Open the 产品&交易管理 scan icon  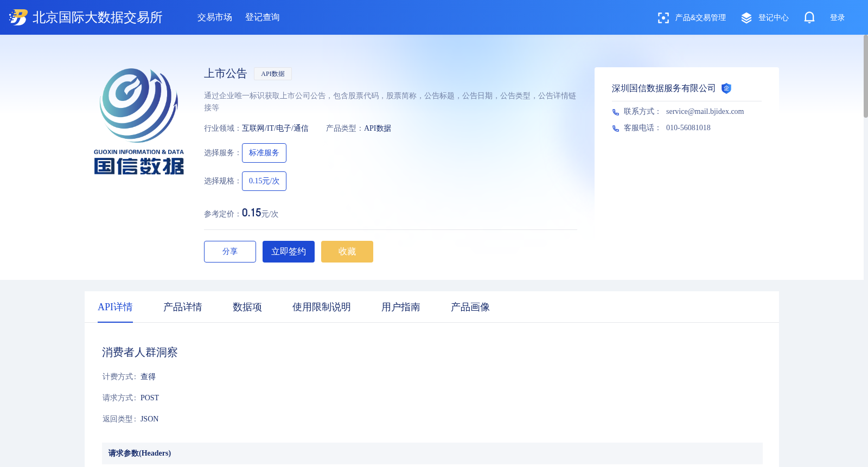coord(663,18)
